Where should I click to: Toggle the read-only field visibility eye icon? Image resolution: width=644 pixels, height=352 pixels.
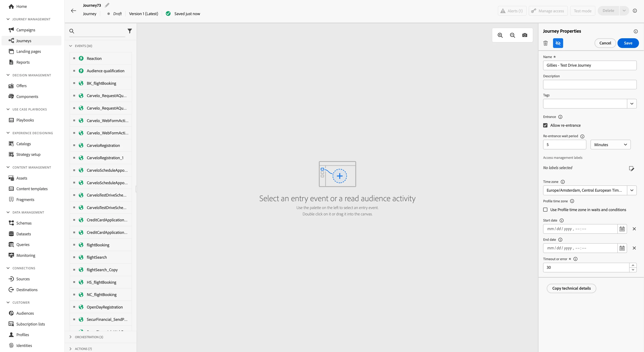coord(558,43)
